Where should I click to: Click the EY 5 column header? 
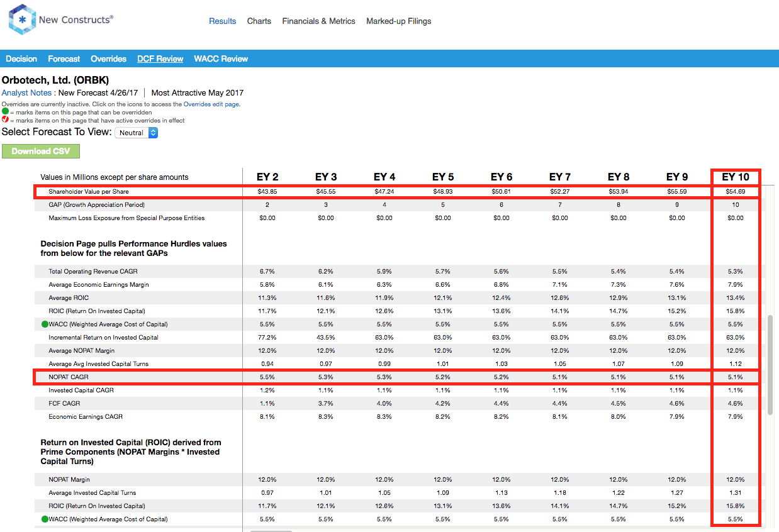click(443, 177)
